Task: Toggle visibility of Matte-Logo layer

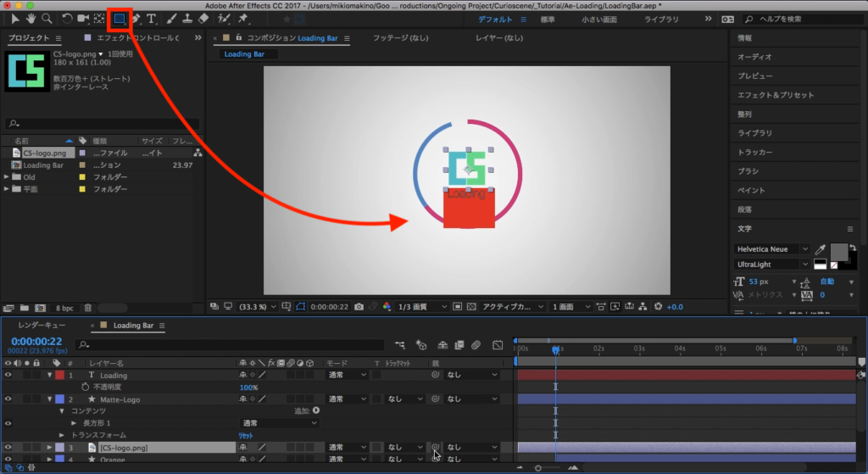Action: [x=8, y=399]
